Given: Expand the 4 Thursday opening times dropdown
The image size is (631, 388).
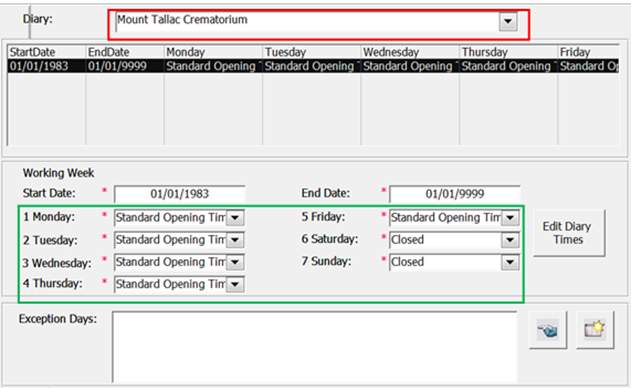Looking at the screenshot, I should pyautogui.click(x=235, y=284).
